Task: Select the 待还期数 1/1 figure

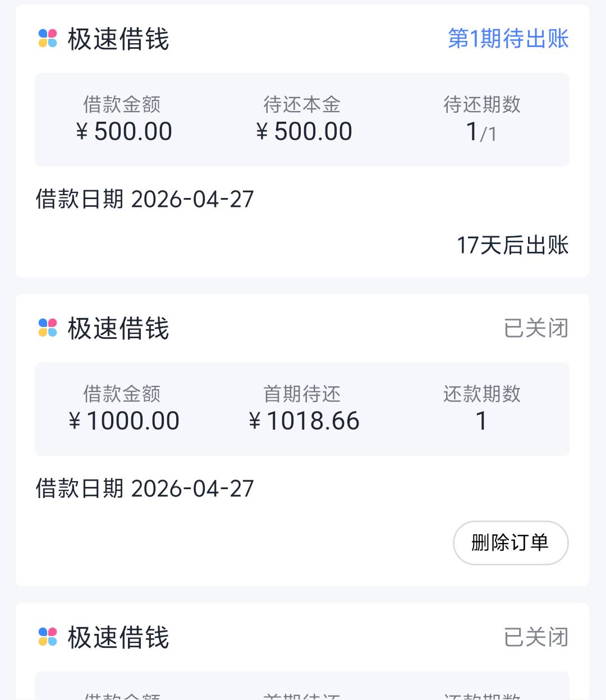Action: click(x=481, y=133)
